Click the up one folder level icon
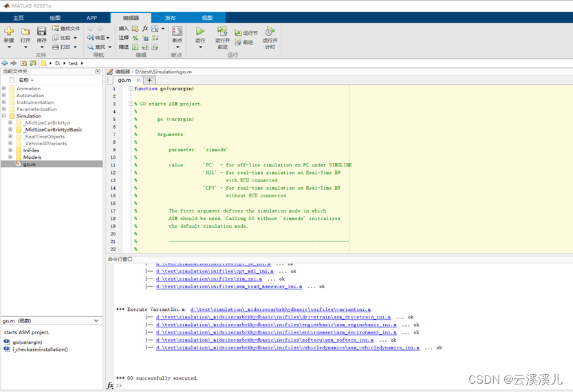Image resolution: width=573 pixels, height=392 pixels. click(23, 63)
